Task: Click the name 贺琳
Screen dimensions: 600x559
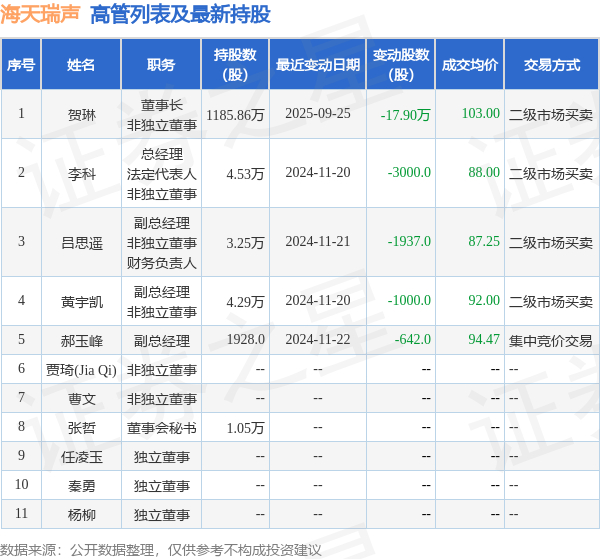Action: pos(82,114)
